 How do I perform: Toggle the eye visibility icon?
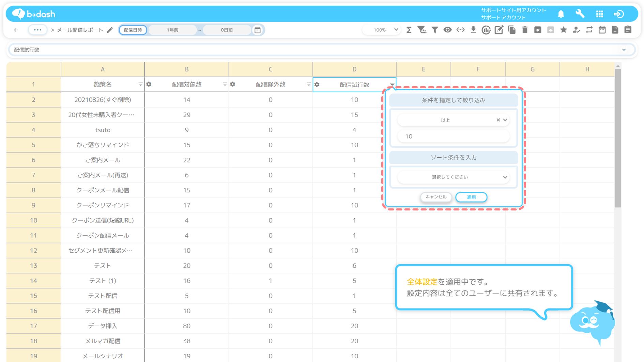coord(447,30)
